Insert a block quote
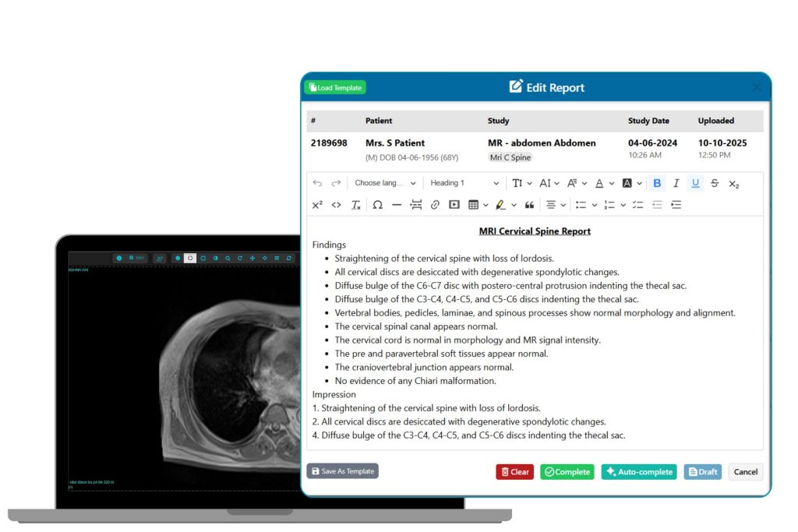This screenshot has height=532, width=798. click(530, 205)
